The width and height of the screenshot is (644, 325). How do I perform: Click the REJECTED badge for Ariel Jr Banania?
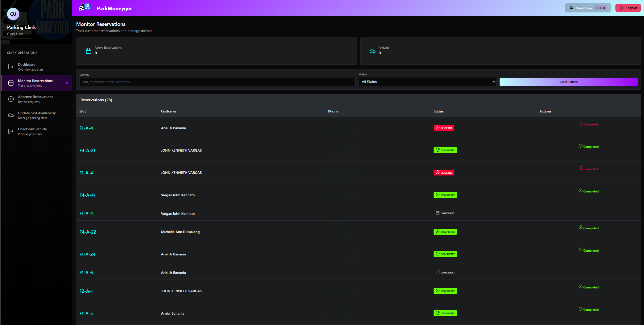444,128
